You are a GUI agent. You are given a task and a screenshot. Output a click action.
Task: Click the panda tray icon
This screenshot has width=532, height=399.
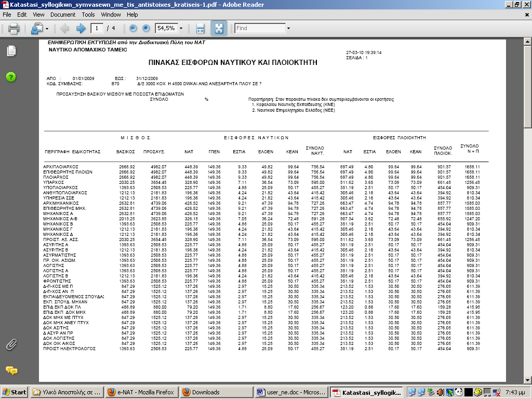(459, 393)
